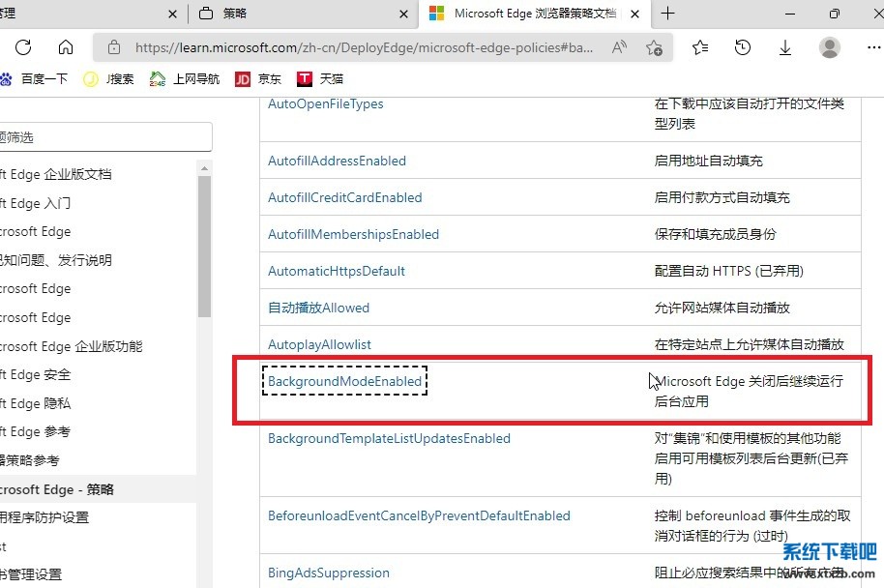Open the read aloud icon in address bar
The height and width of the screenshot is (588, 884).
tap(620, 47)
